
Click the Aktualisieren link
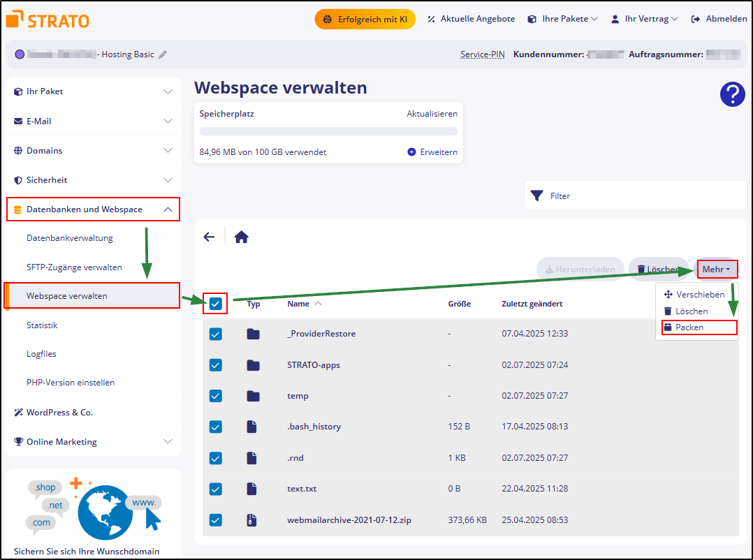[x=432, y=113]
